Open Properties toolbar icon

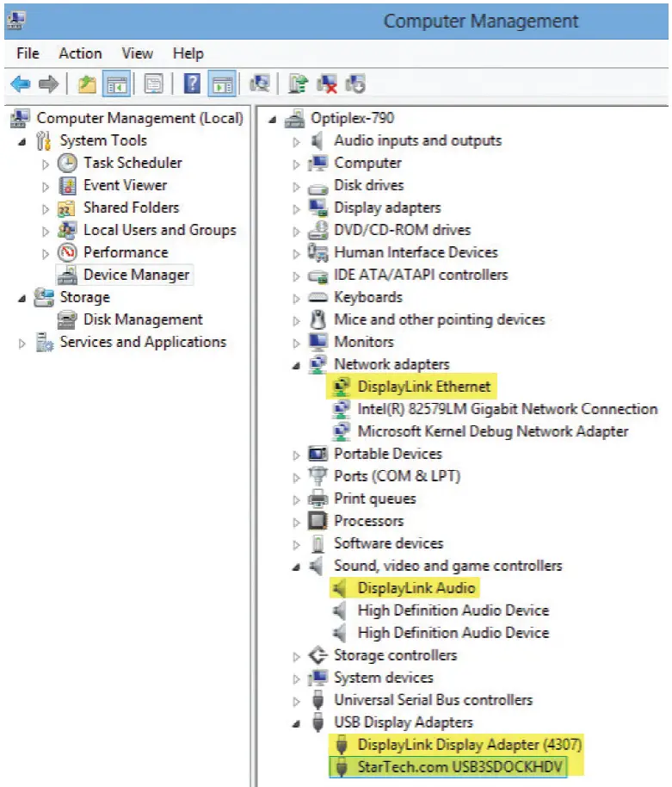(153, 84)
